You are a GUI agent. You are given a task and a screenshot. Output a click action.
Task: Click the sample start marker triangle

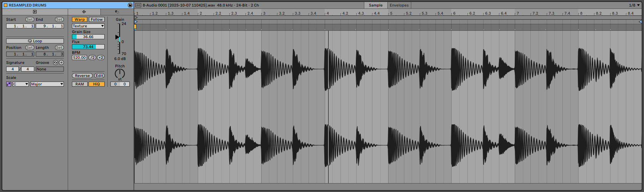(x=136, y=18)
